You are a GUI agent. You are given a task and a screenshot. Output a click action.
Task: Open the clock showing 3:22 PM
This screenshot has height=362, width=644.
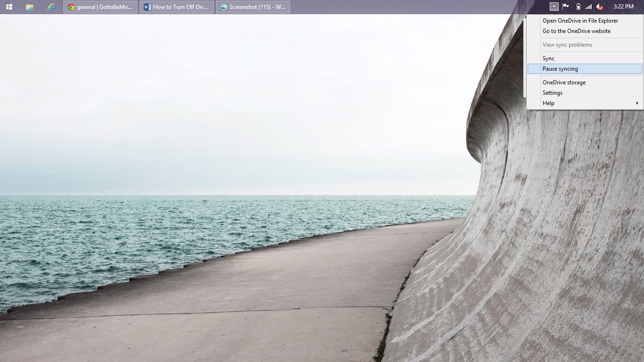[624, 7]
